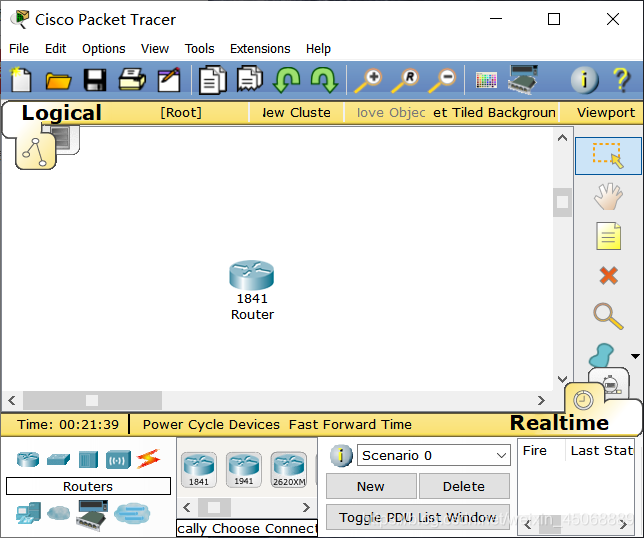644x538 pixels.
Task: Click the workspace vertical scrollbar thumb
Action: coord(562,202)
